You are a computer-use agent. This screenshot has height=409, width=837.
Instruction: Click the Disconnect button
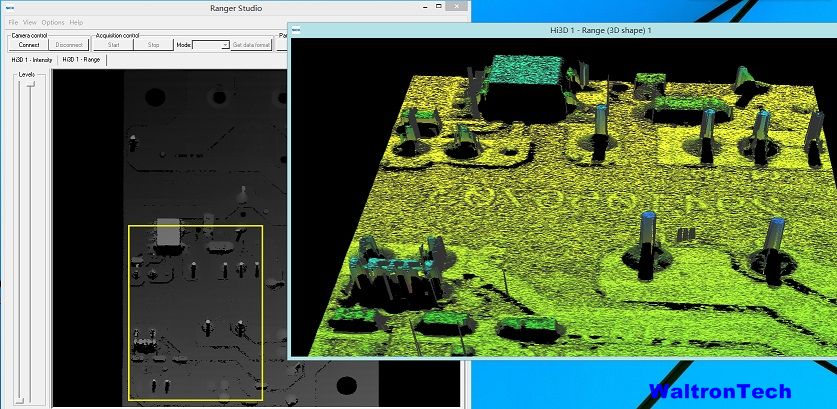point(69,45)
